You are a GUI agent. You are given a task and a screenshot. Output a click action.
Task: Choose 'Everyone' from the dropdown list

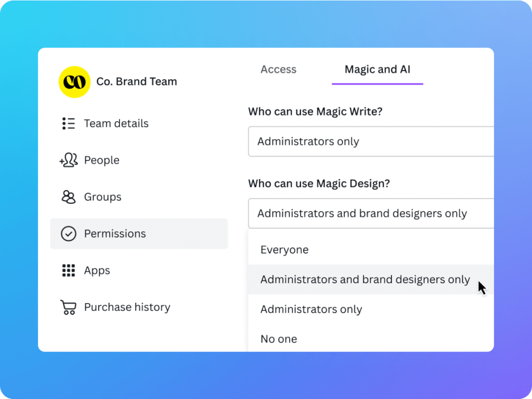click(284, 250)
